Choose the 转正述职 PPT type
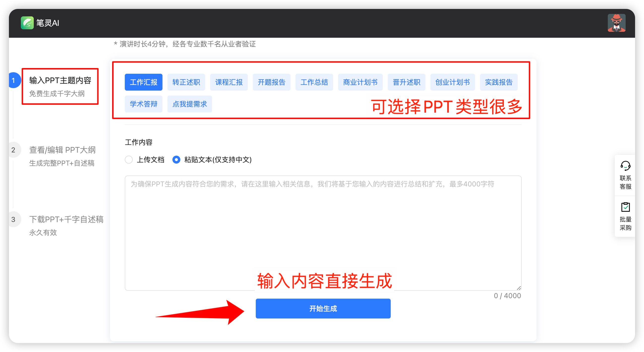 click(186, 82)
